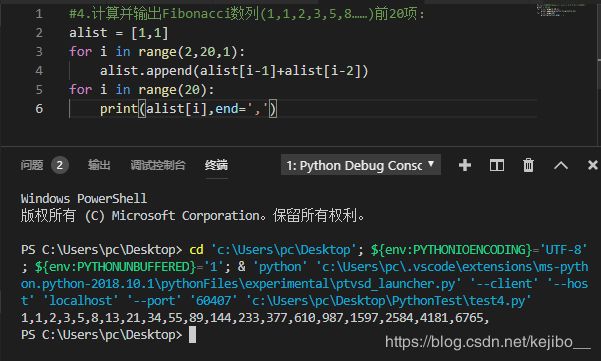
Task: Click the Microsoft Corporation copyright line
Action: (193, 216)
